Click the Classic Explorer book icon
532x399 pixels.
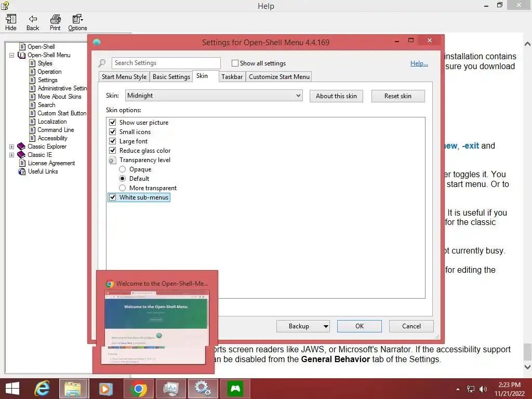click(x=21, y=147)
